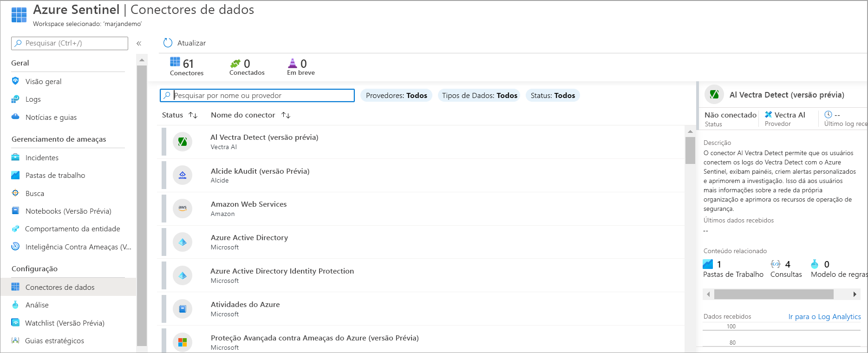Click the Alcide kAudit connector icon
868x353 pixels.
coord(183,175)
